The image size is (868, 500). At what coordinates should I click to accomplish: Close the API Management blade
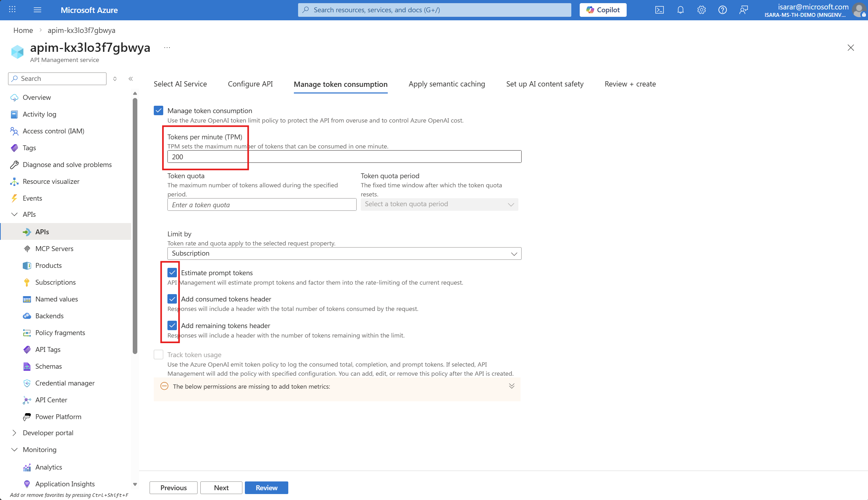[x=851, y=48]
